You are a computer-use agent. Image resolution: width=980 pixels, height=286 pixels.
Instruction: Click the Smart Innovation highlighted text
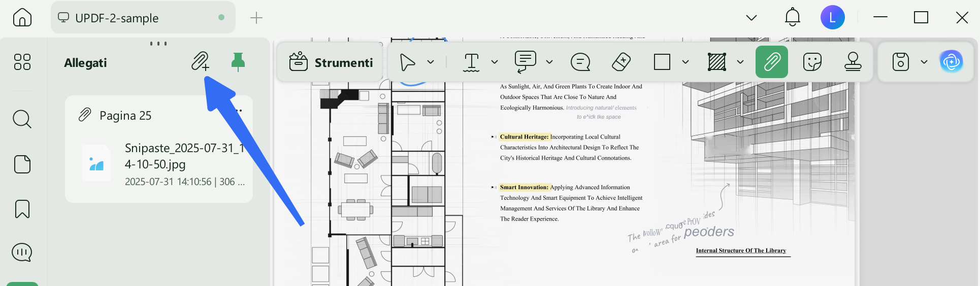point(524,187)
